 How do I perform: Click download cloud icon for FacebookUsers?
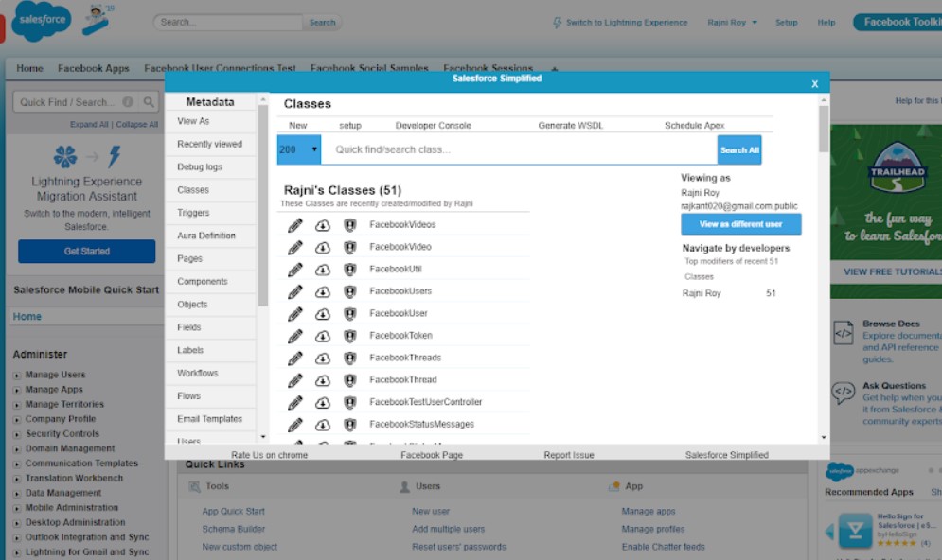323,291
